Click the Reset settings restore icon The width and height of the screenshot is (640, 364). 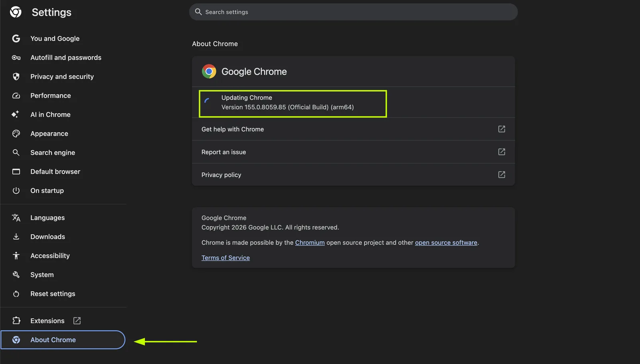[x=16, y=294]
